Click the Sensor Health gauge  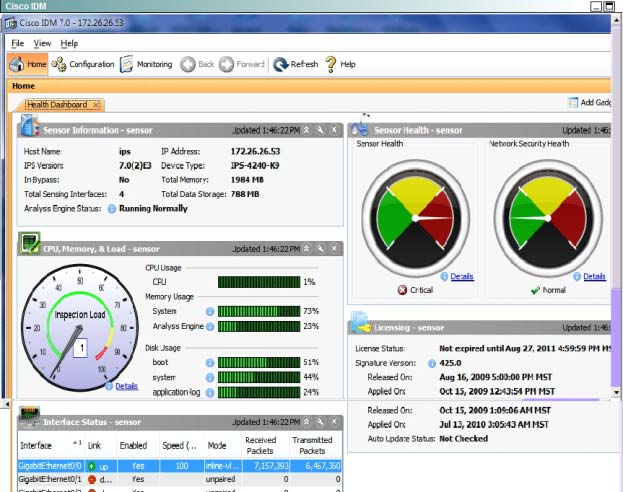pyautogui.click(x=416, y=218)
